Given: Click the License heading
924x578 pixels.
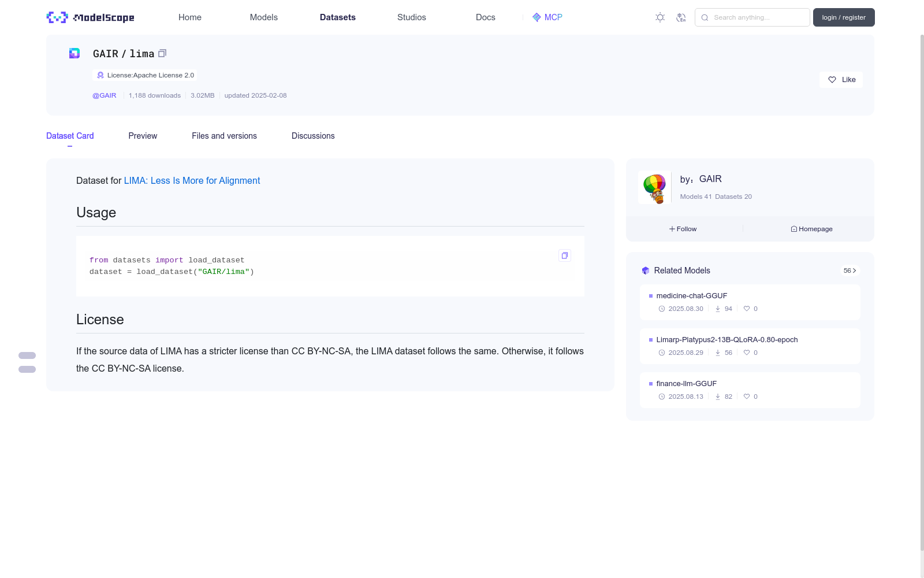Looking at the screenshot, I should pos(100,320).
